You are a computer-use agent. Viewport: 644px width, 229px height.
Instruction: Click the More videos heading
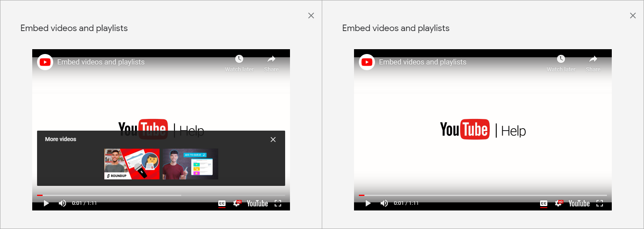60,139
